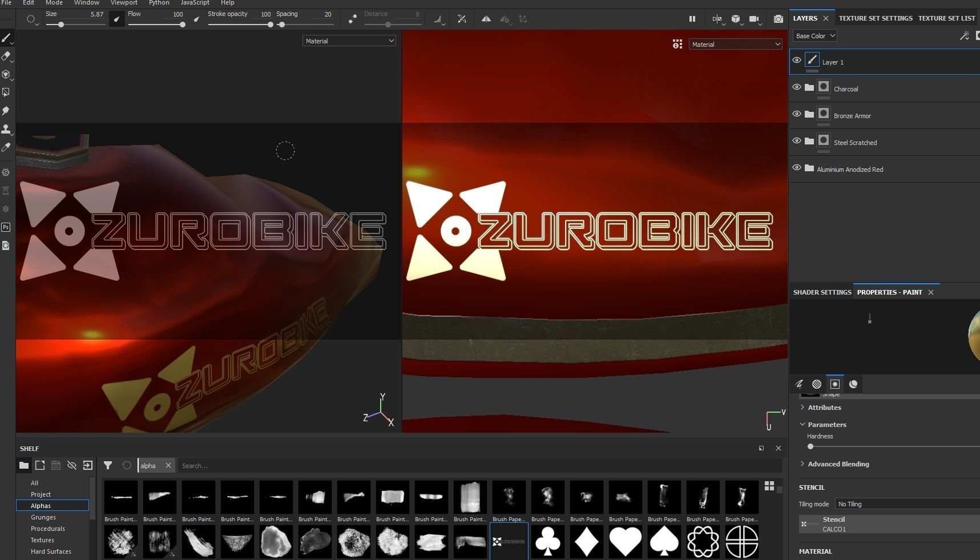Image resolution: width=980 pixels, height=560 pixels.
Task: Select the Charcoal layer mask thumbnail
Action: click(823, 87)
